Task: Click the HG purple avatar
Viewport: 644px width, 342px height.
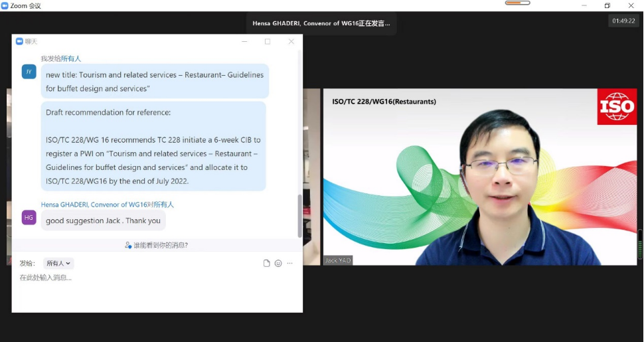Action: point(29,217)
